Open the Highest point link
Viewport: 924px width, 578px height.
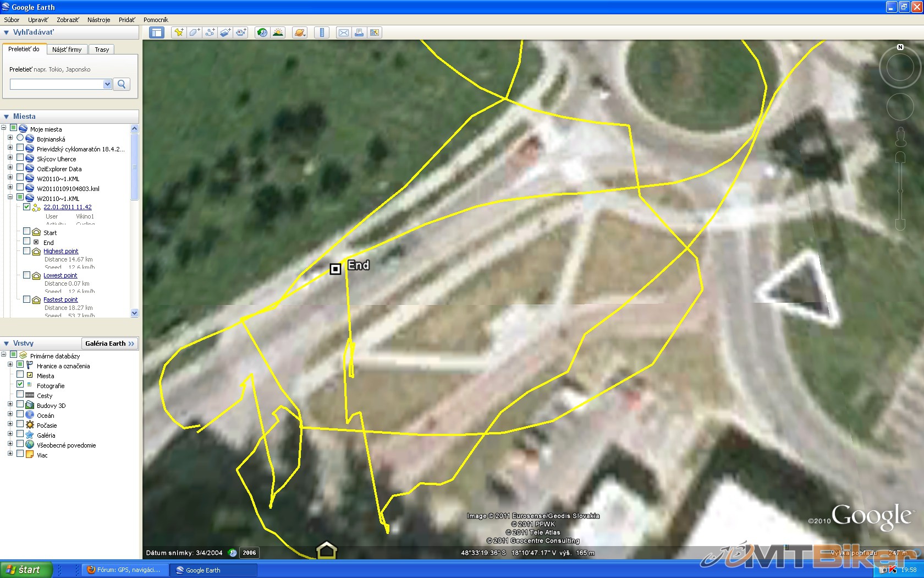tap(61, 251)
